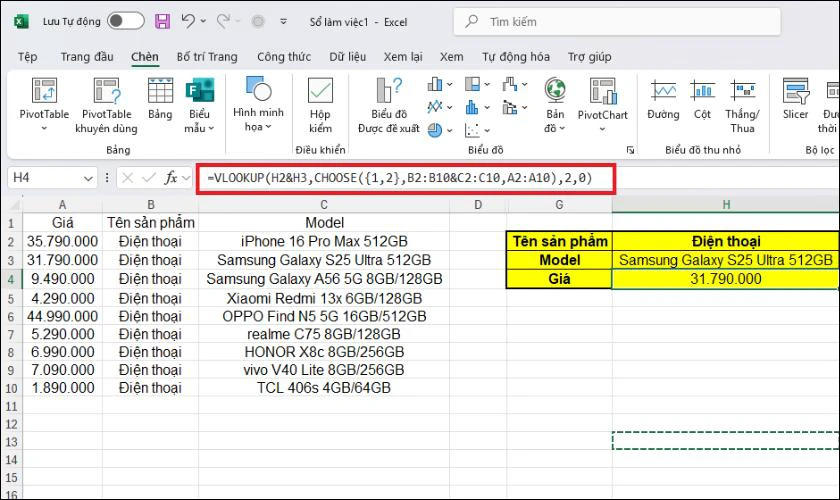Click the Bản đồ map chart icon
The width and height of the screenshot is (840, 500).
[555, 90]
